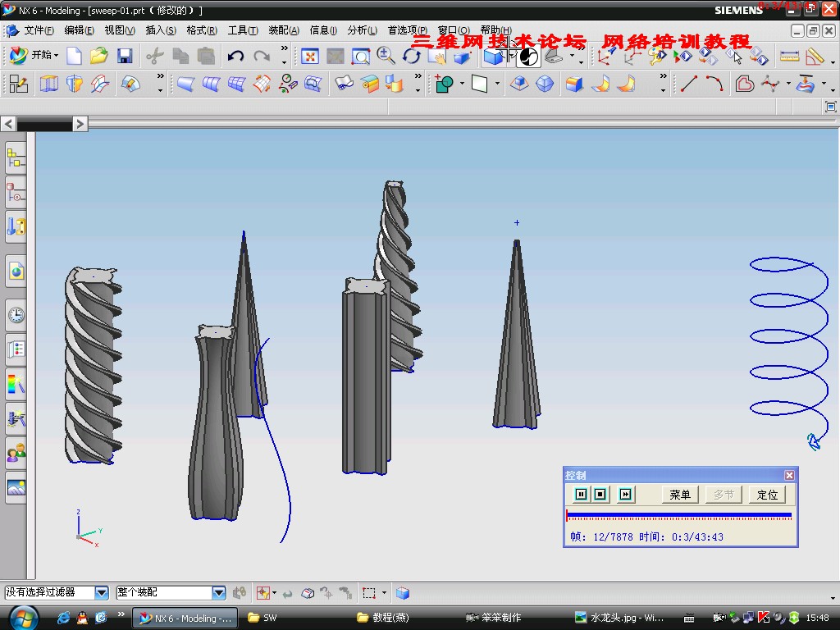Click the 菜单 button
The image size is (840, 630).
(x=680, y=495)
